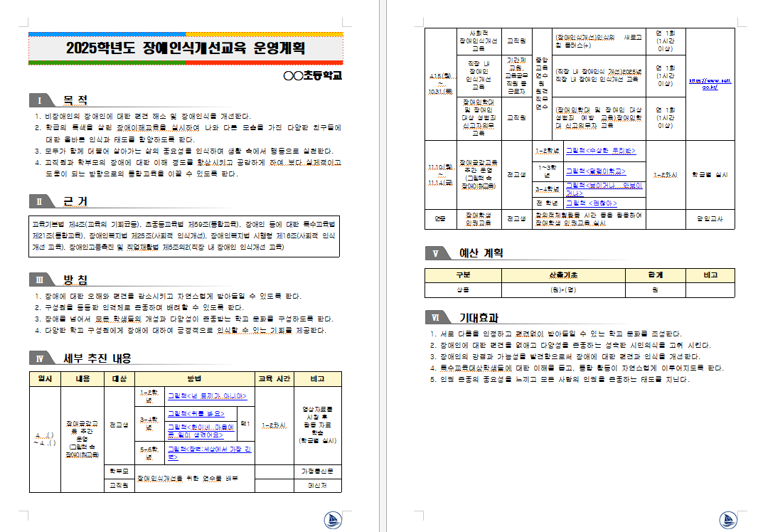Click purpose line 3 beginning 모두가 함께 더불어
This screenshot has width=758, height=532.
184,151
